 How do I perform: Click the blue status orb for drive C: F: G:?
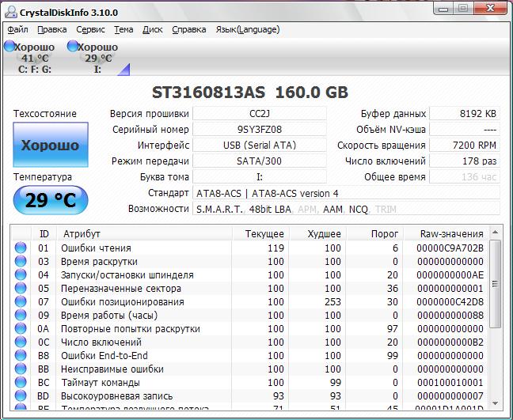click(x=9, y=46)
